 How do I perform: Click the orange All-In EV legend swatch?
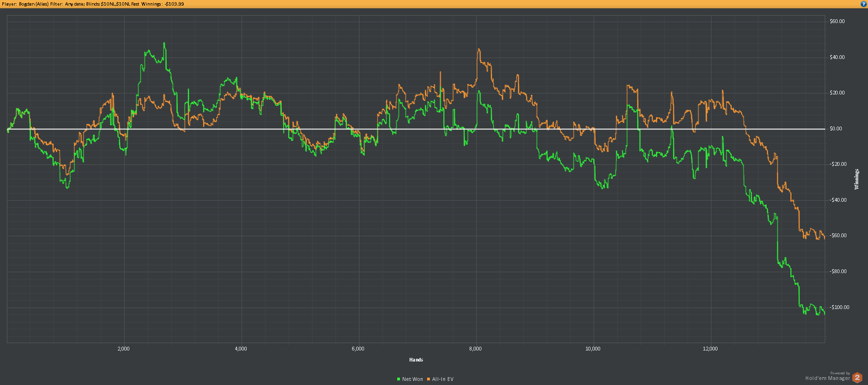point(428,379)
